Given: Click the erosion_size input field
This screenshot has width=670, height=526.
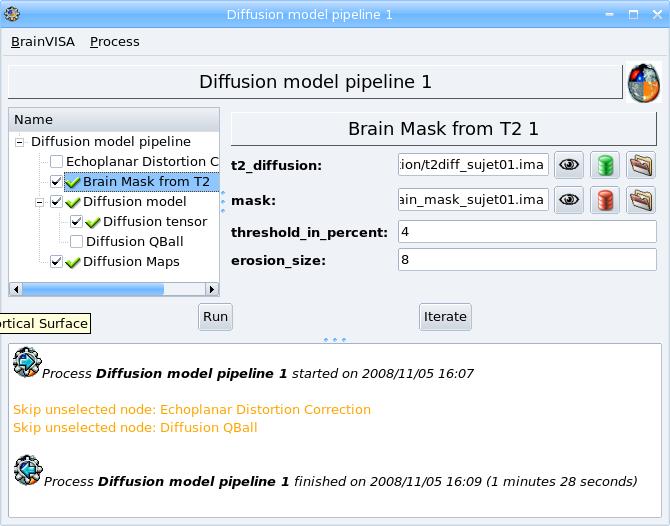Looking at the screenshot, I should [527, 259].
